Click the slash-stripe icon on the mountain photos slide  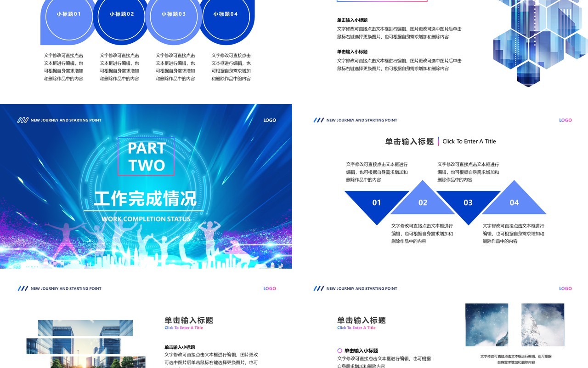pyautogui.click(x=318, y=288)
